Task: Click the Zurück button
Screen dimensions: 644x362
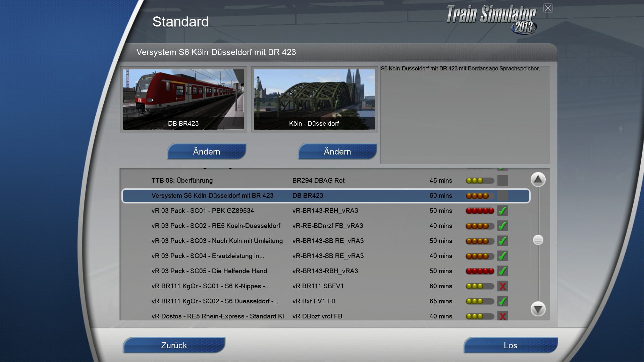Action: click(174, 345)
